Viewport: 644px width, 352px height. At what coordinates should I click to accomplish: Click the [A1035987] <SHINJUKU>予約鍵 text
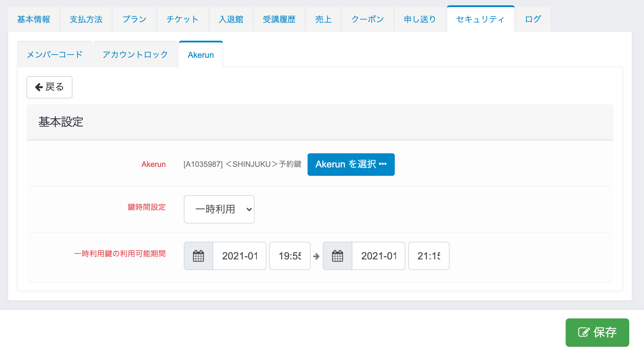(x=242, y=164)
